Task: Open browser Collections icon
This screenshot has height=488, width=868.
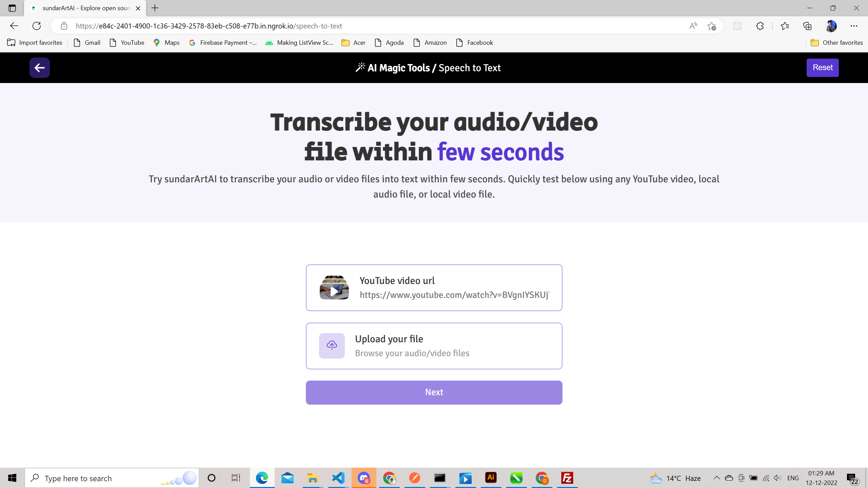Action: [x=807, y=26]
